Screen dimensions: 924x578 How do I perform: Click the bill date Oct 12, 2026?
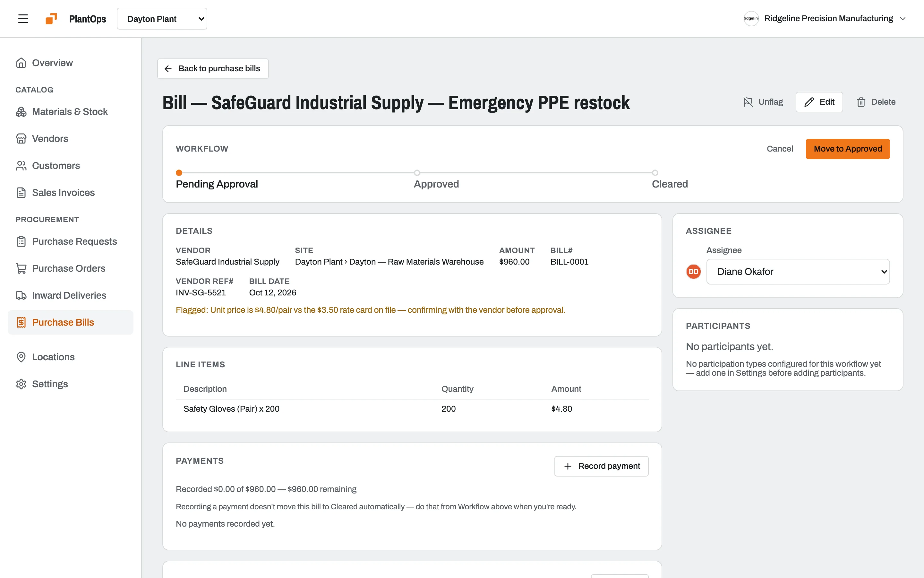pos(273,293)
